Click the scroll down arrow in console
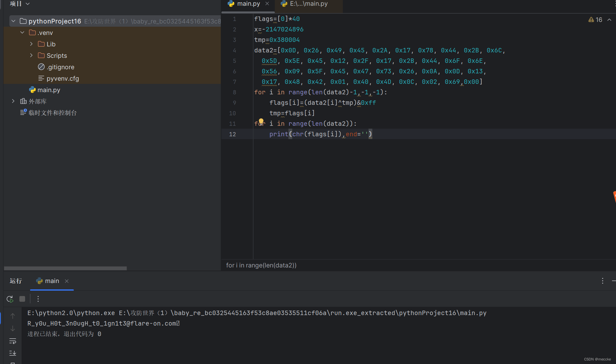The height and width of the screenshot is (364, 616). coord(13,328)
